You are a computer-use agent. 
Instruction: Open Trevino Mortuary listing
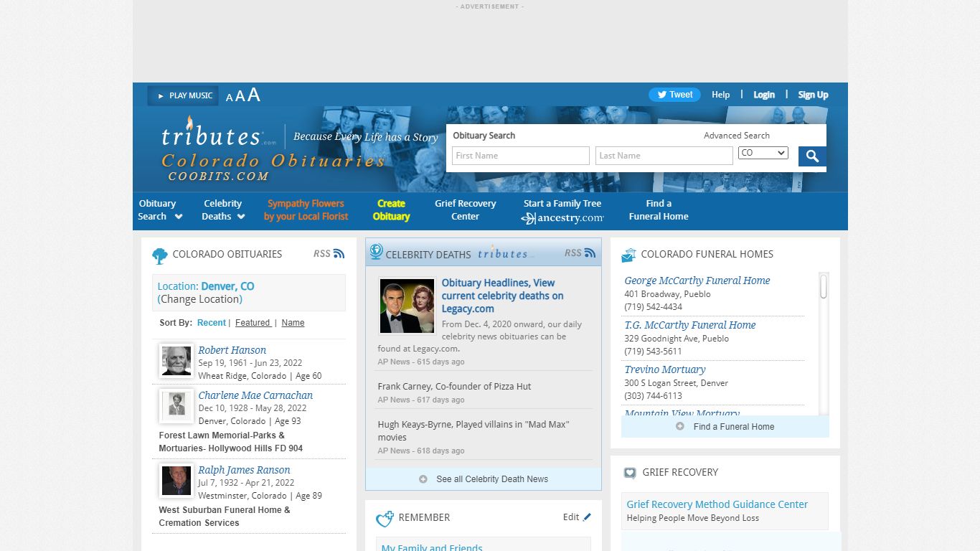[x=664, y=369]
